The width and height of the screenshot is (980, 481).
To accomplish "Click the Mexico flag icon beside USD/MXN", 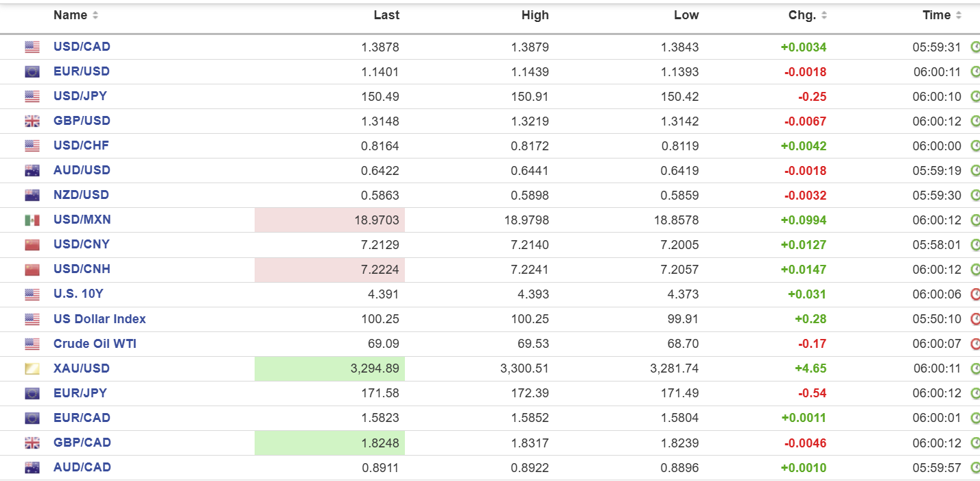I will point(32,220).
